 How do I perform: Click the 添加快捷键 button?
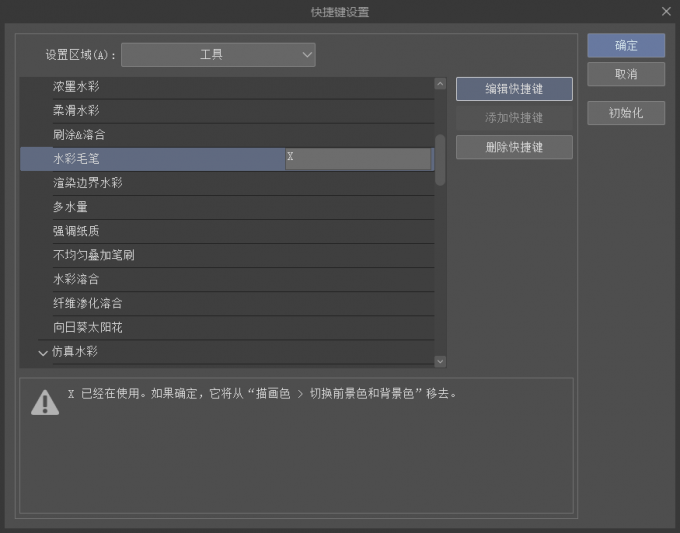[514, 118]
